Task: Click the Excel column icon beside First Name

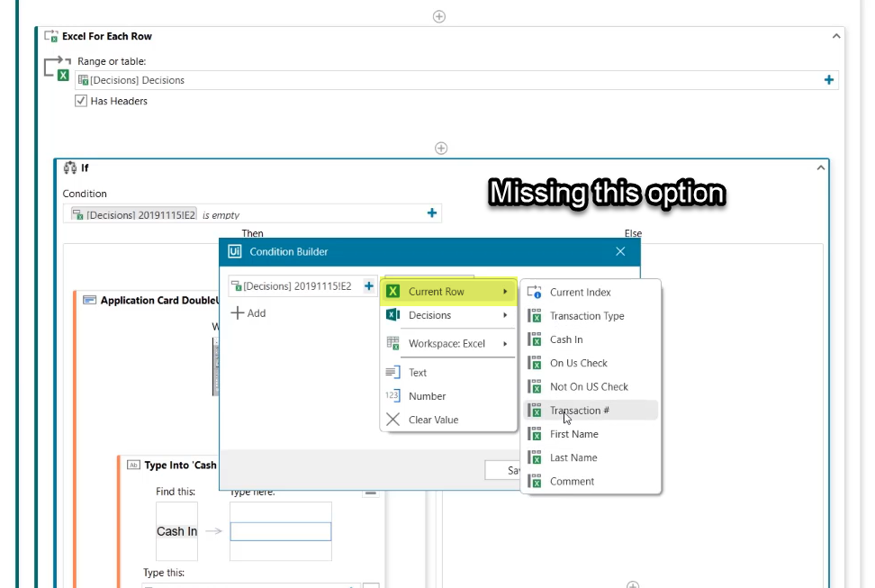Action: pyautogui.click(x=534, y=434)
